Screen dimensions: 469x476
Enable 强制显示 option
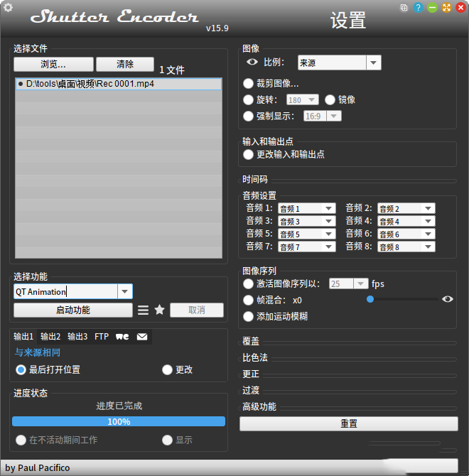pos(248,116)
